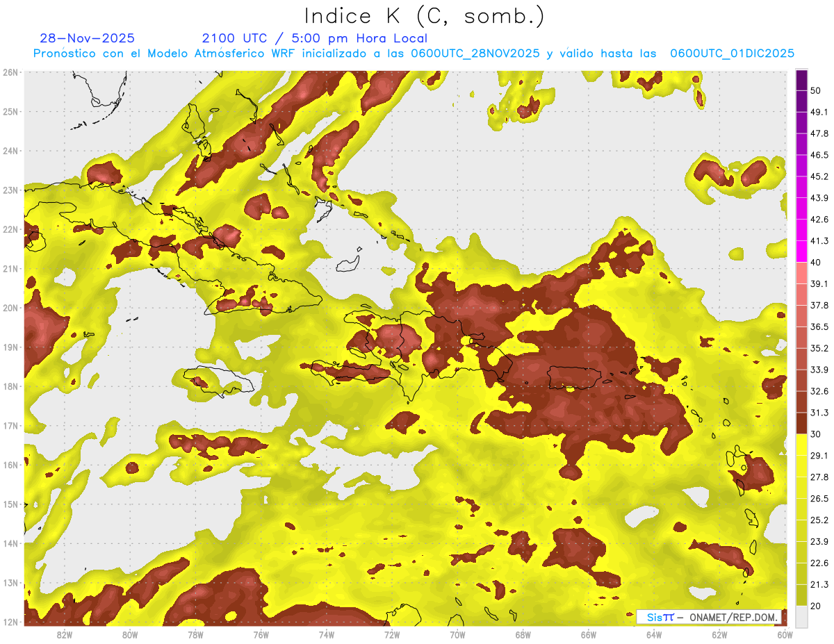Click the '27.8' color scale value
The image size is (834, 644).
tap(819, 477)
